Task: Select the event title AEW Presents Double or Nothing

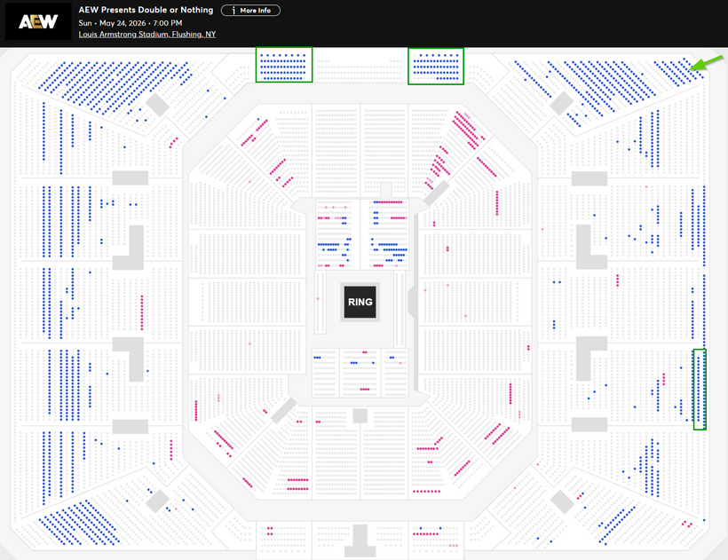Action: [x=146, y=10]
